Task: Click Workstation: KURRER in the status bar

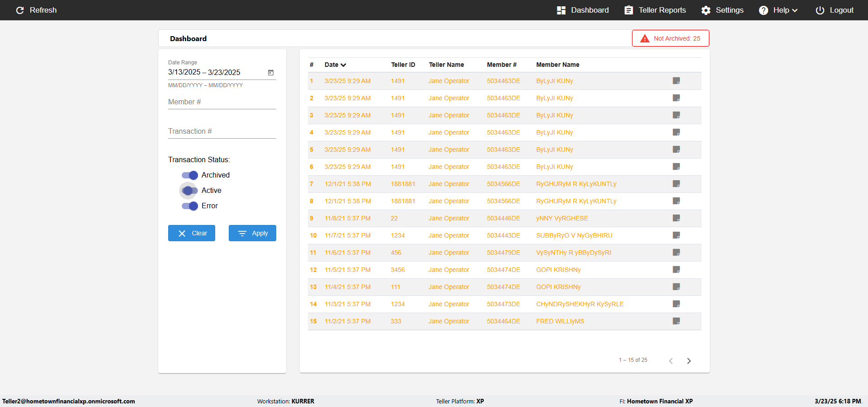Action: 286,401
